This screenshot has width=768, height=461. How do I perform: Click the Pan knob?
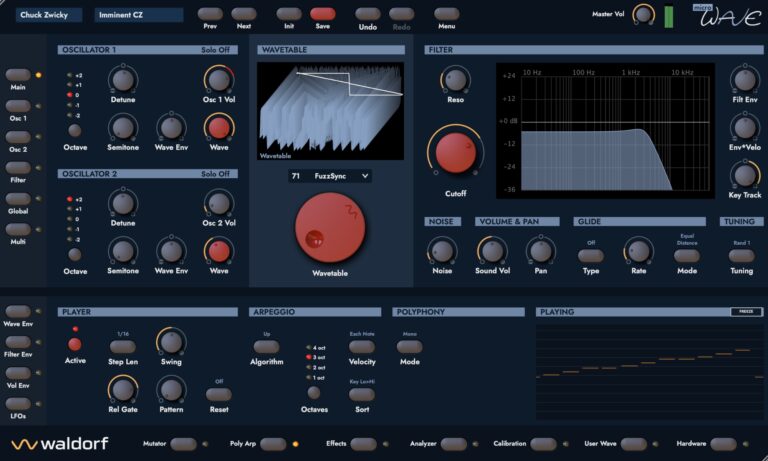[541, 251]
